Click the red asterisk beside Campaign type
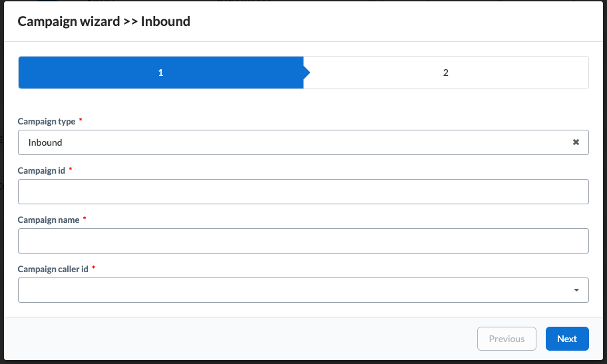The image size is (607, 364). [x=81, y=120]
